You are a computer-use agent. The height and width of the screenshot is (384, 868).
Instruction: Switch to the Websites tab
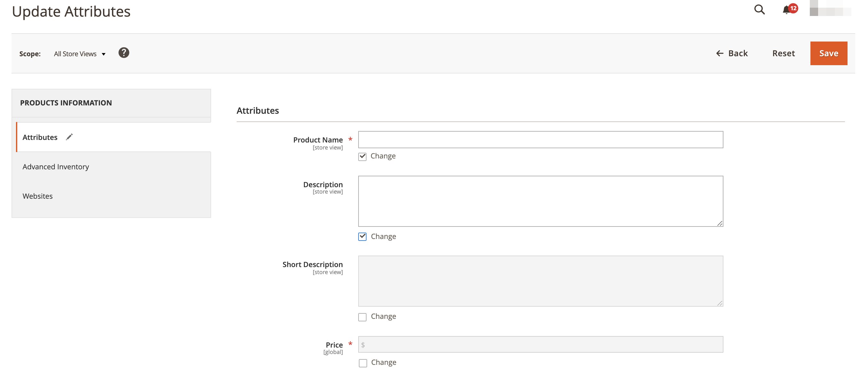point(37,196)
